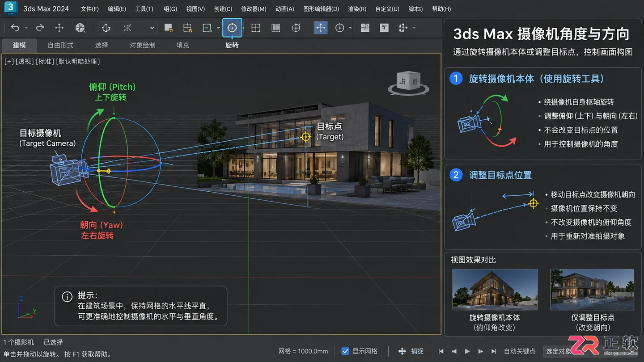Screen dimensions: 644x362
Task: Select the blue highlighted Move tool
Action: 321,28
